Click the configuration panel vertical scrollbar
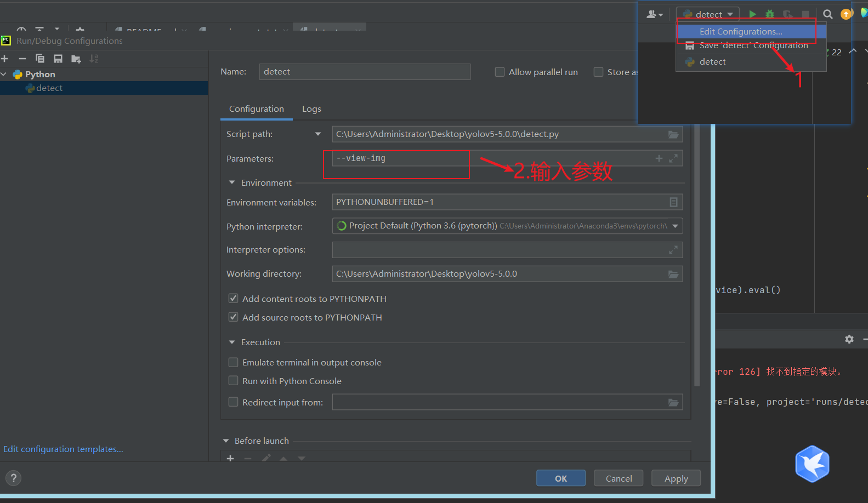 coord(697,255)
